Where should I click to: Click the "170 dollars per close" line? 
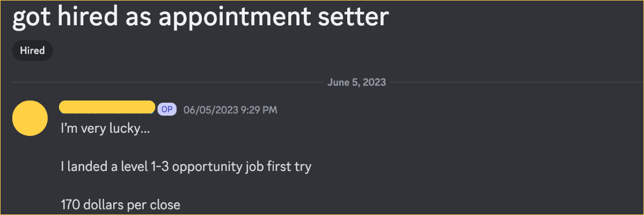pyautogui.click(x=120, y=204)
